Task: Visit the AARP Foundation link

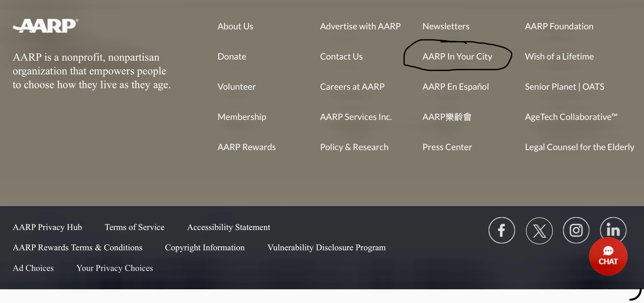Action: coord(559,26)
